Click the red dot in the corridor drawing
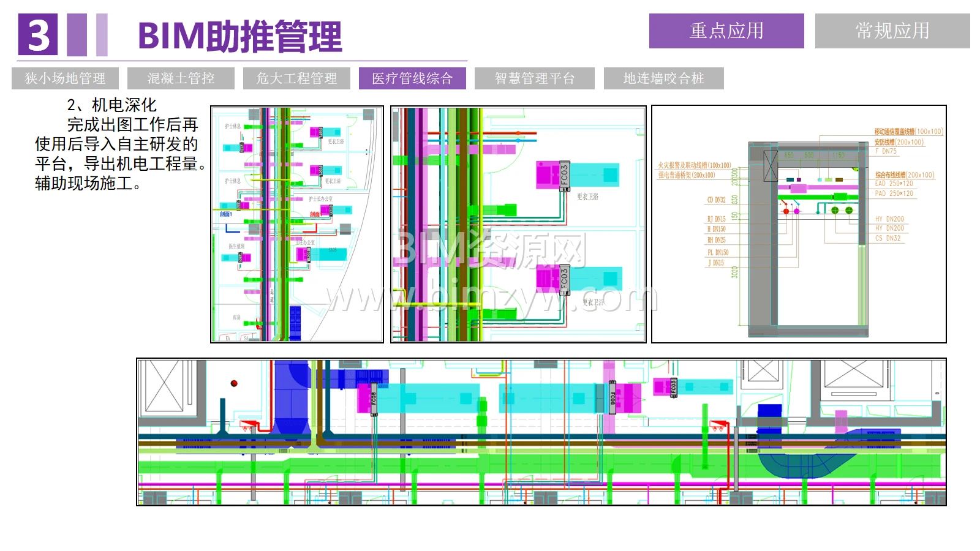This screenshot has height=551, width=980. click(233, 384)
